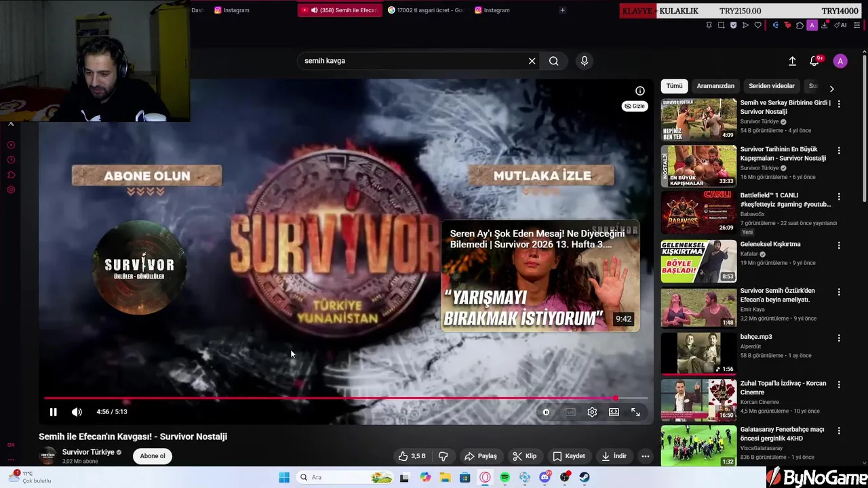Image resolution: width=868 pixels, height=488 pixels.
Task: Expand filter chips with right arrow
Action: (831, 89)
